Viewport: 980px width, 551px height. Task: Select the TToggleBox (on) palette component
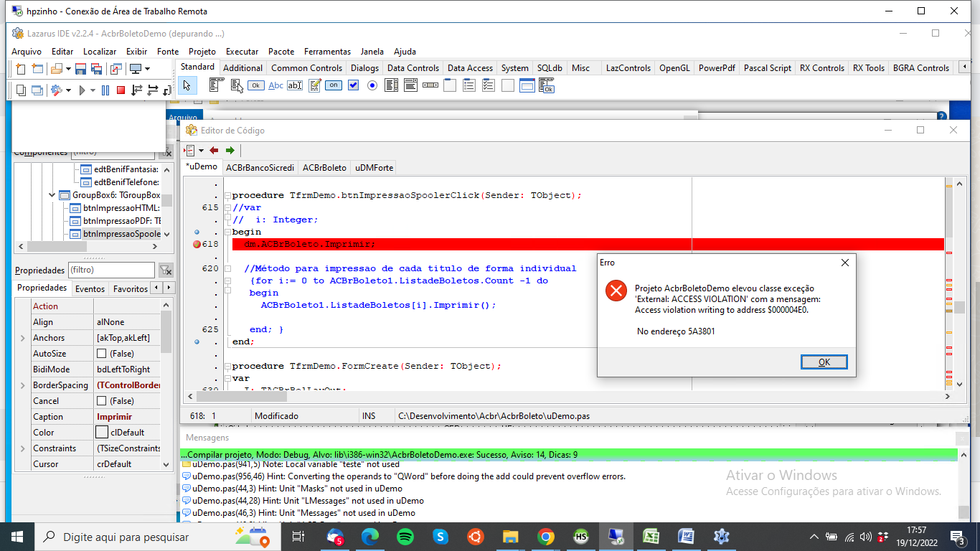334,85
